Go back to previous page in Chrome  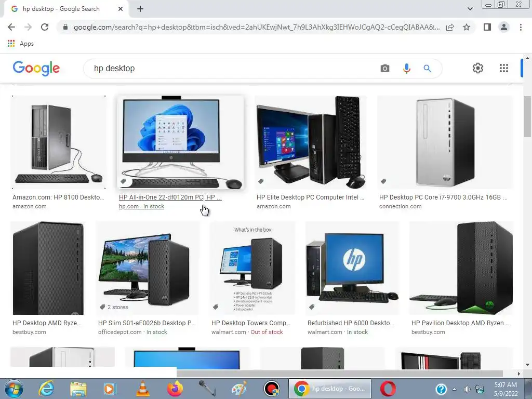(11, 27)
